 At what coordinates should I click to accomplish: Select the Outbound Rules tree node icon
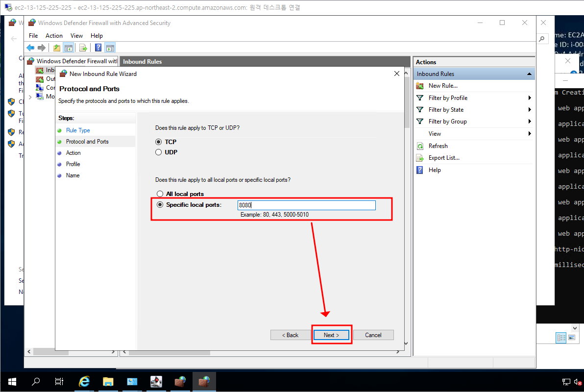(40, 79)
